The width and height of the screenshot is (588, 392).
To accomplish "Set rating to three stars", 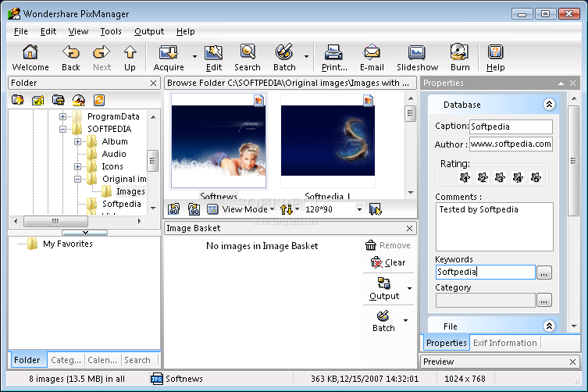I will coord(501,177).
